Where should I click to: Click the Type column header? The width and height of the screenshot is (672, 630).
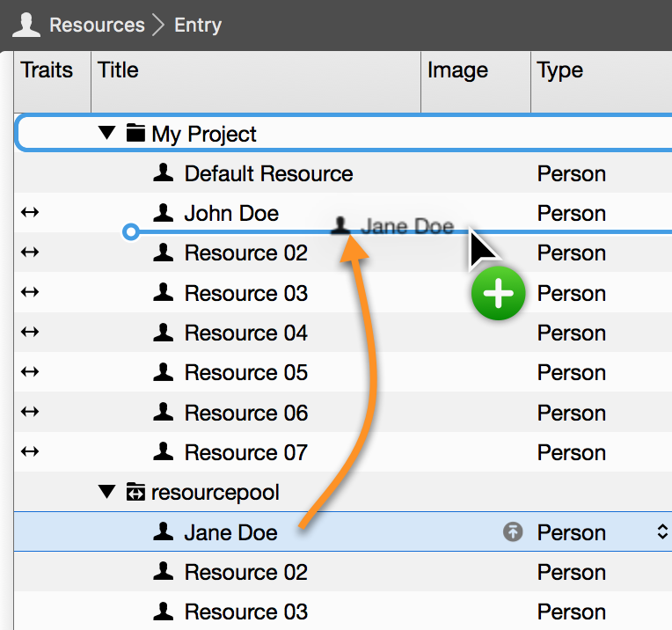(560, 70)
